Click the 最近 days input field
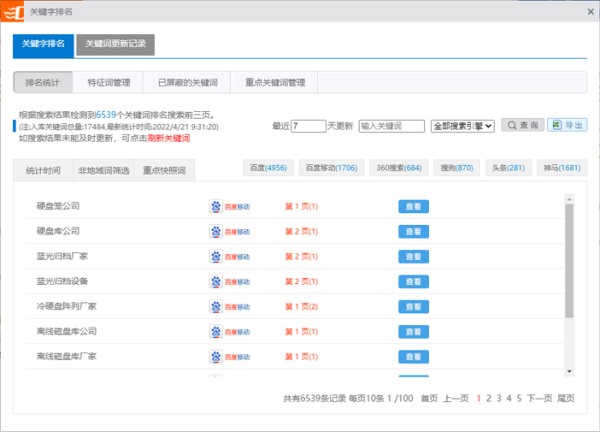 coord(308,126)
